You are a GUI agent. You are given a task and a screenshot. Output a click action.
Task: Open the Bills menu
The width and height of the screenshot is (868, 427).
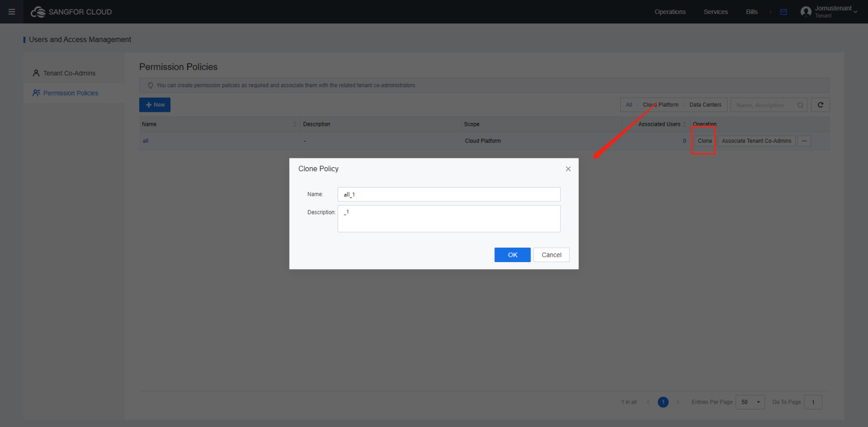pos(751,12)
